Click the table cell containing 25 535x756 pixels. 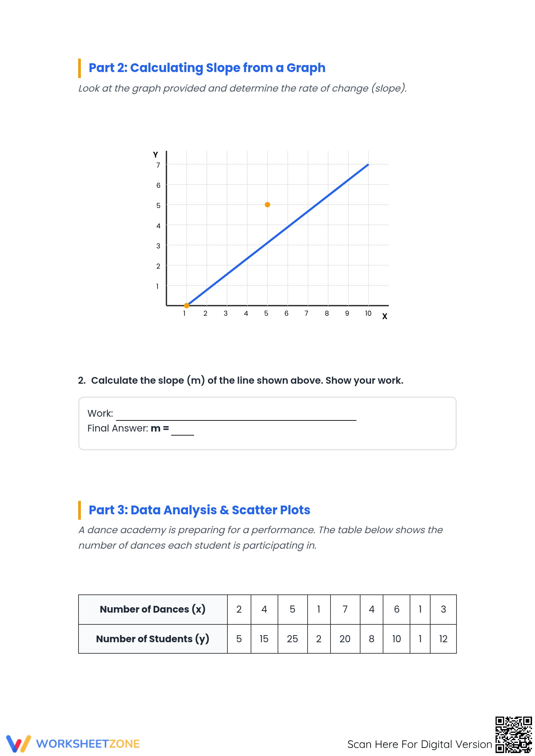tap(292, 639)
